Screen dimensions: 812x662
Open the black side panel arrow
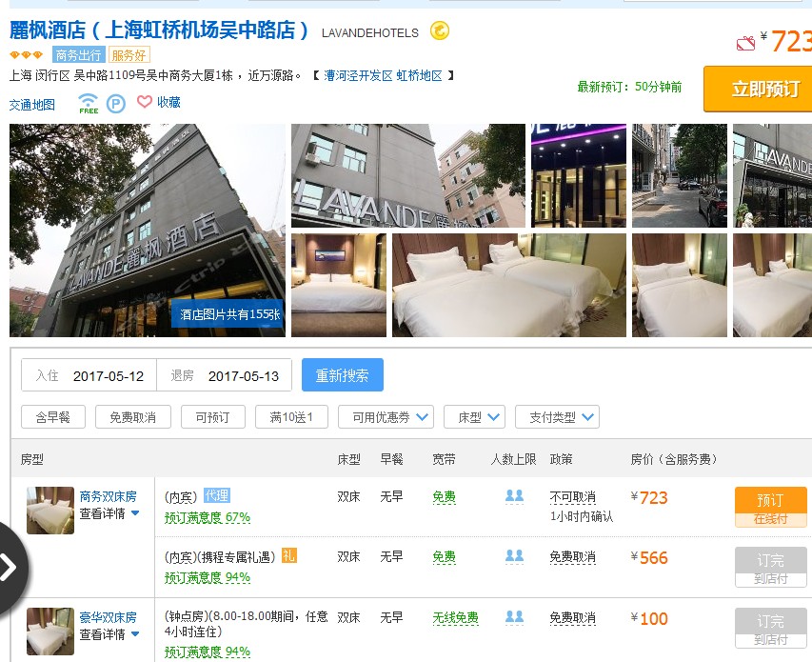coord(9,567)
